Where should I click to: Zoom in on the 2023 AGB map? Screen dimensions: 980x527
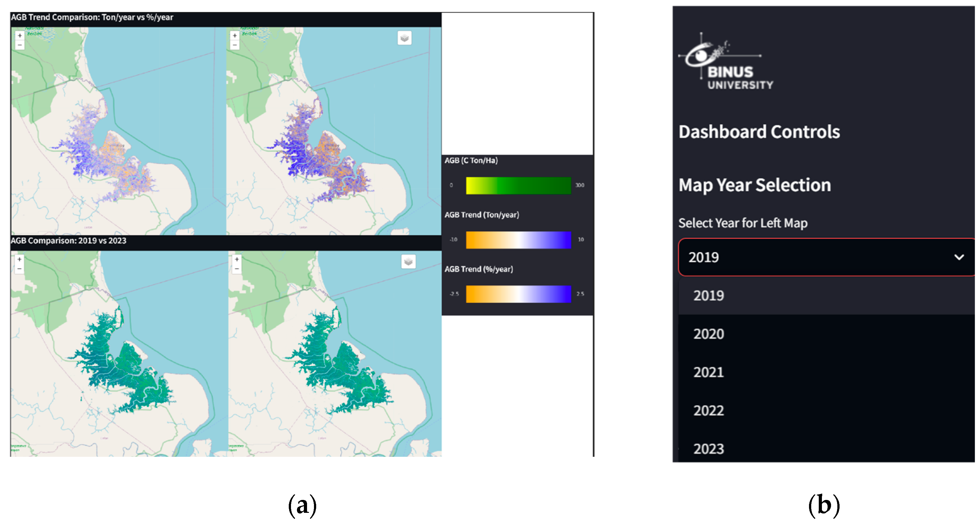(x=236, y=260)
